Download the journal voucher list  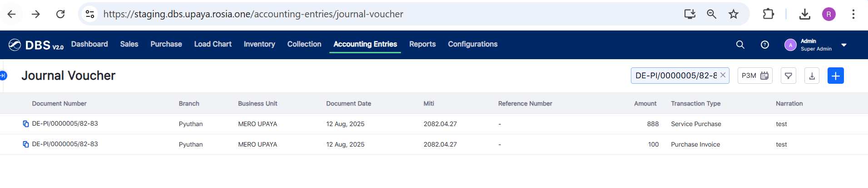(812, 76)
